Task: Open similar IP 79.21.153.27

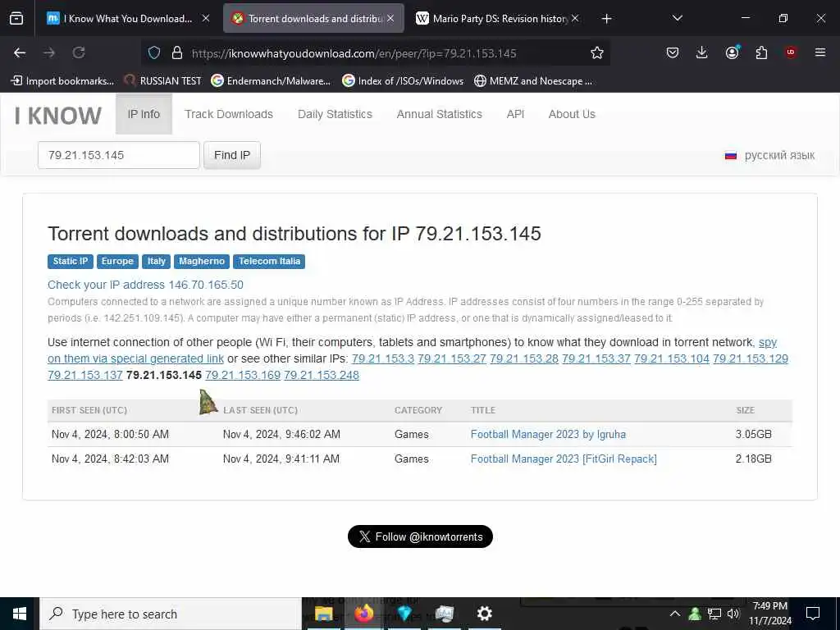Action: [x=452, y=358]
